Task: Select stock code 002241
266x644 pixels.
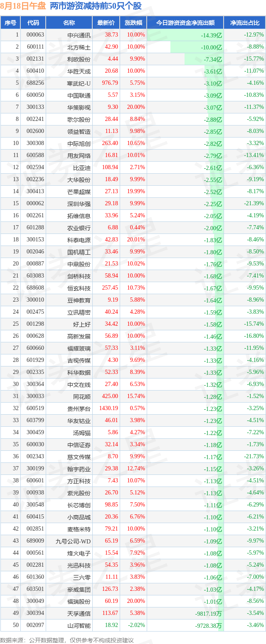Action: coord(35,119)
